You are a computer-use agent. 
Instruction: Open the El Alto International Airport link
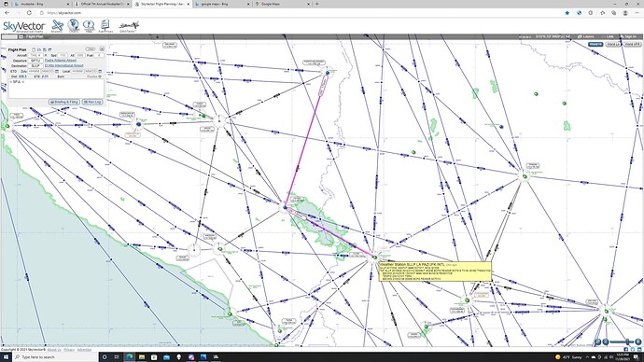(x=64, y=65)
